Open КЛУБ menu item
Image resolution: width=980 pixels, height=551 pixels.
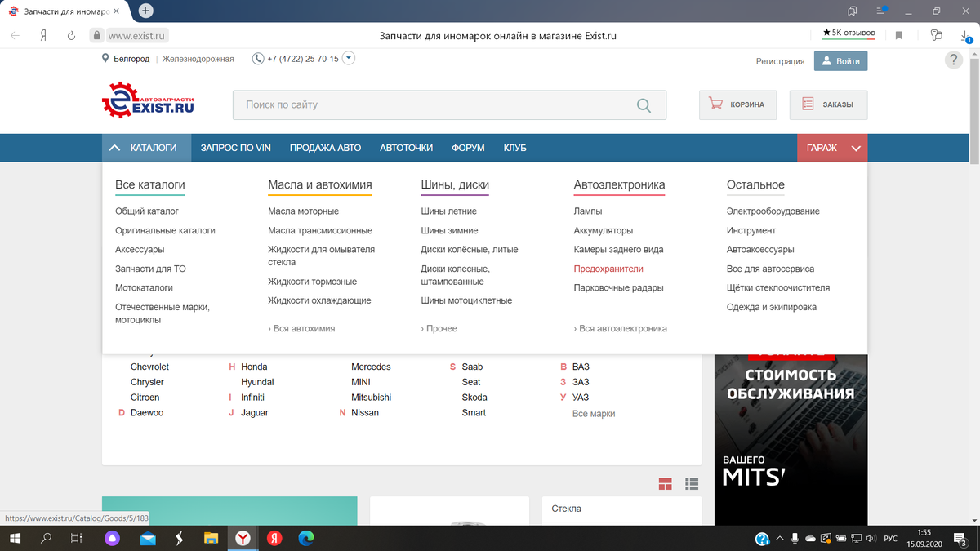coord(515,148)
